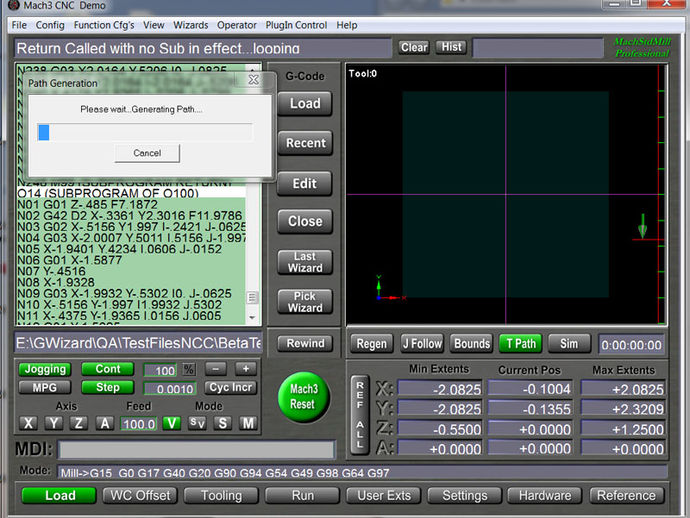Switch to the Run tab
This screenshot has width=690, height=518.
click(302, 496)
